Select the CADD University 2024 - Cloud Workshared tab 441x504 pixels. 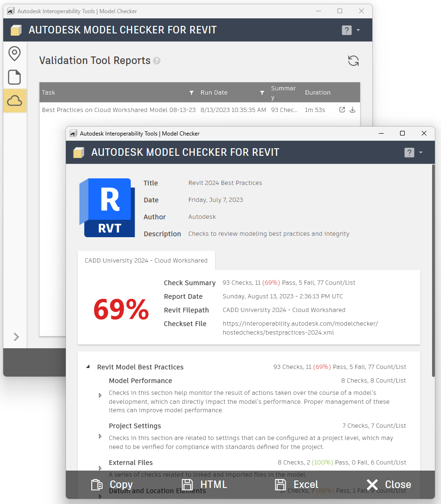tap(146, 260)
